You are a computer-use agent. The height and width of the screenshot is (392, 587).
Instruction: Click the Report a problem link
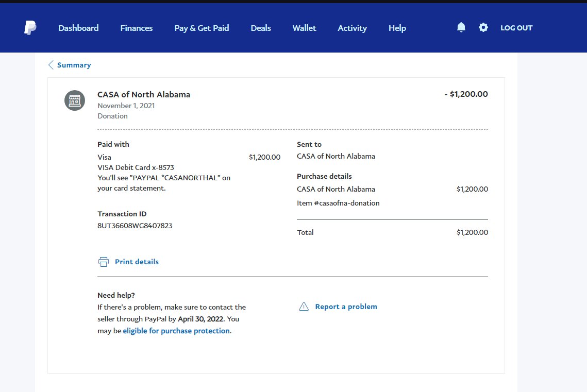(x=346, y=306)
